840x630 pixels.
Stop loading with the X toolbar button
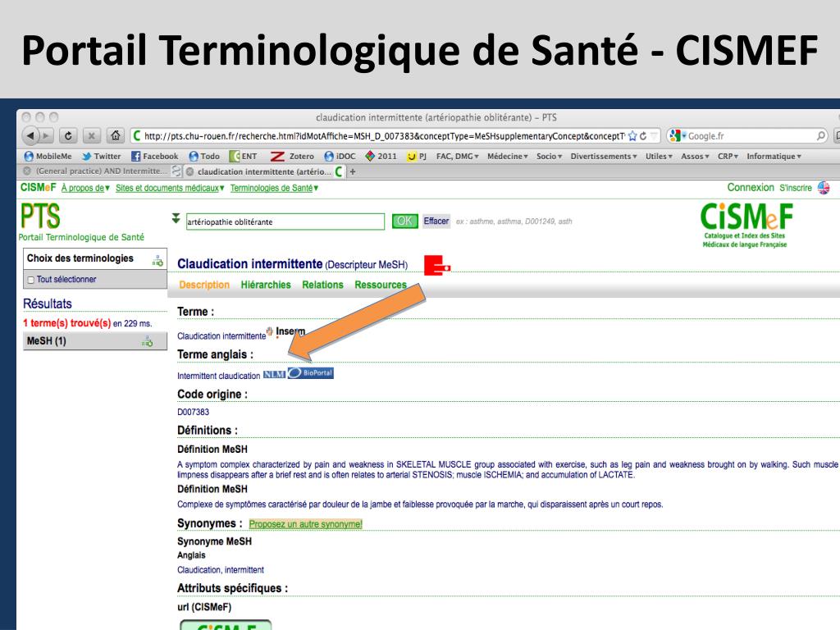click(x=92, y=135)
